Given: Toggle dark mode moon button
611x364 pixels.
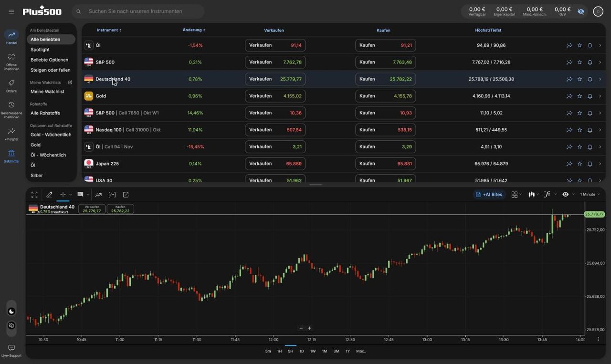Looking at the screenshot, I should tap(11, 312).
